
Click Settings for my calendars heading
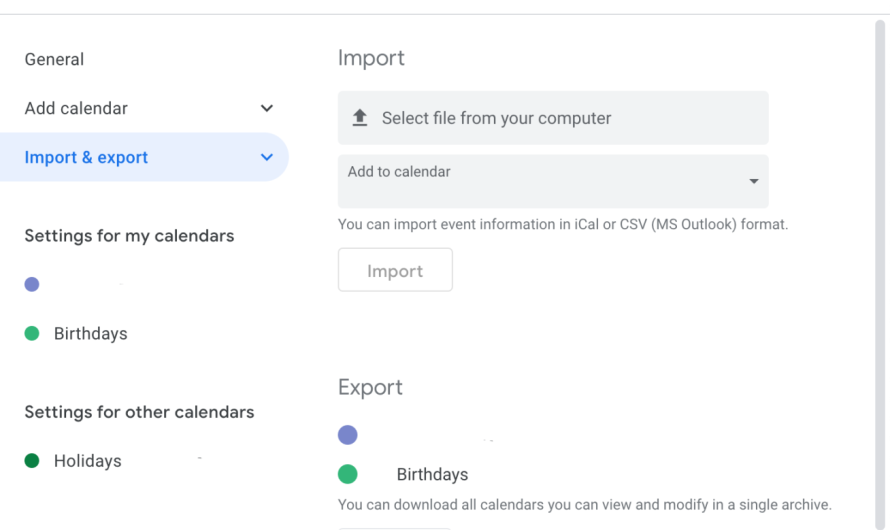[129, 236]
